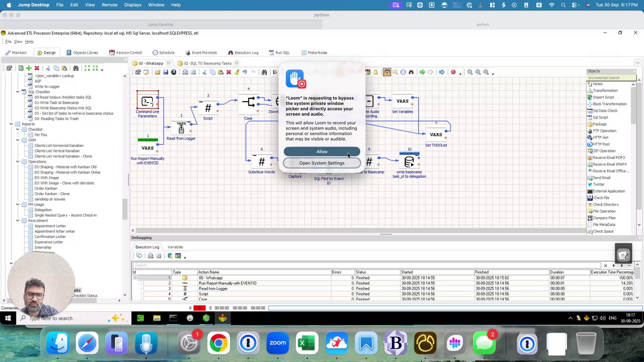This screenshot has height=362, width=644.
Task: Switch to 02 -SQL TO Basecamp Tasks tab
Action: [207, 63]
